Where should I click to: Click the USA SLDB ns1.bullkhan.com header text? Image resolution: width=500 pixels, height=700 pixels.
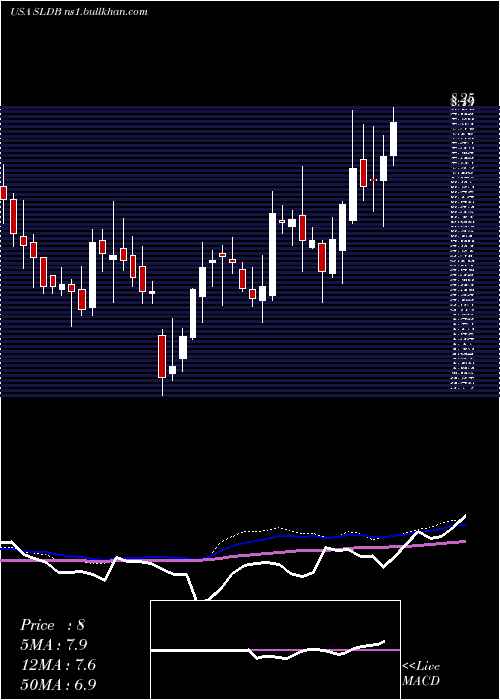(79, 12)
